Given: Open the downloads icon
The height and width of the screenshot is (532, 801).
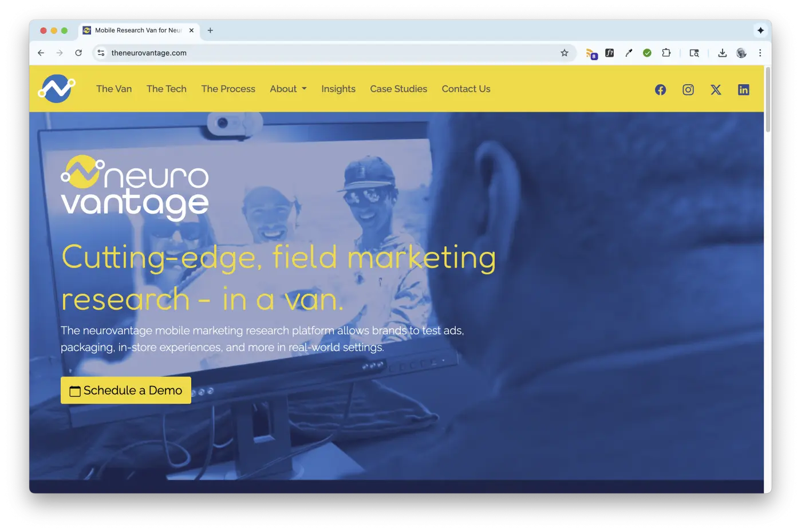Looking at the screenshot, I should (x=723, y=53).
